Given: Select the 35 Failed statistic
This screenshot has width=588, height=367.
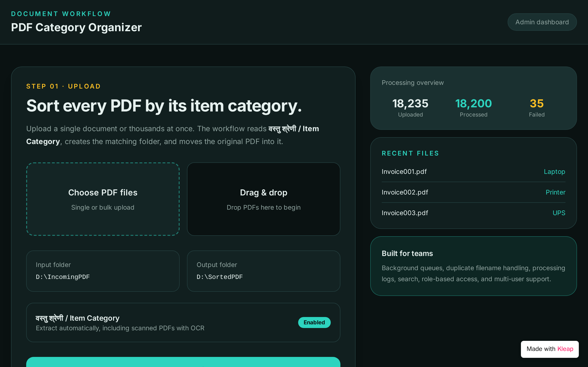Looking at the screenshot, I should coord(537,108).
